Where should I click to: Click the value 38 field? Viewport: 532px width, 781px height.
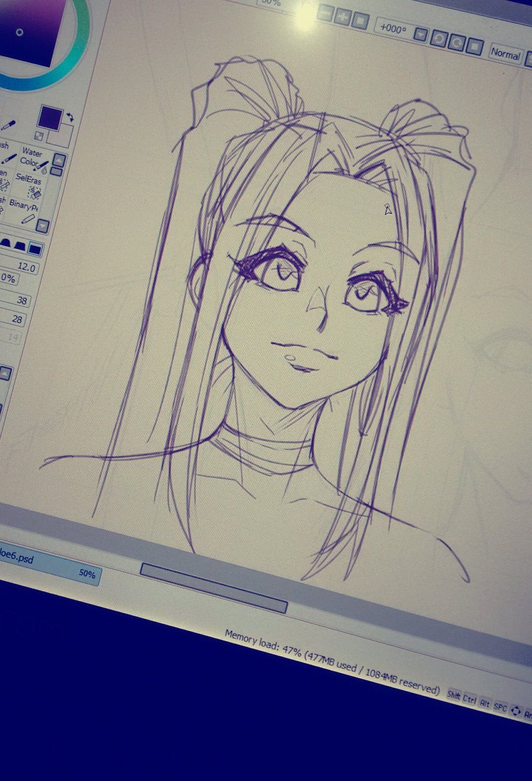pyautogui.click(x=16, y=298)
